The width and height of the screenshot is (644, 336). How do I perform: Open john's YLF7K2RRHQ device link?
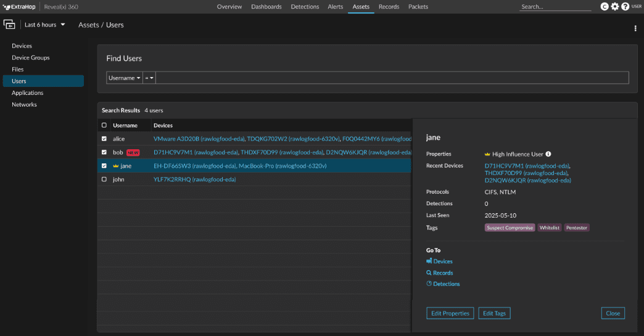pyautogui.click(x=195, y=179)
